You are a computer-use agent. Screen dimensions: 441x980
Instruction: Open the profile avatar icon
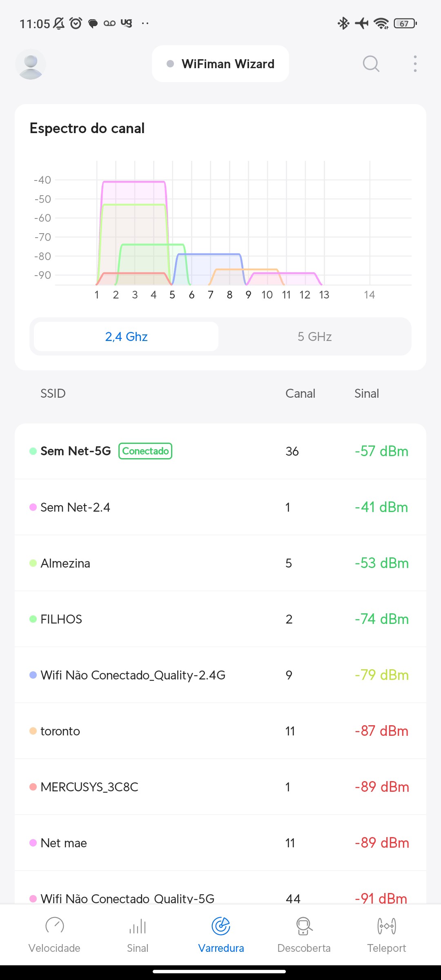pos(31,64)
